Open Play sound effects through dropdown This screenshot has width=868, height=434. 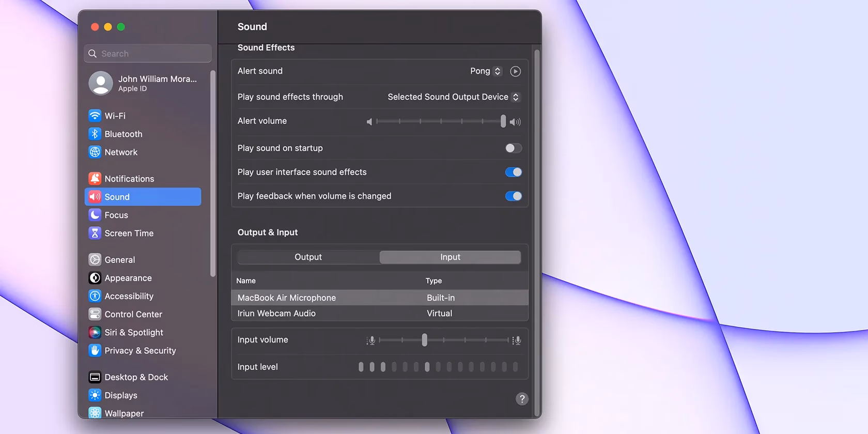coord(454,97)
